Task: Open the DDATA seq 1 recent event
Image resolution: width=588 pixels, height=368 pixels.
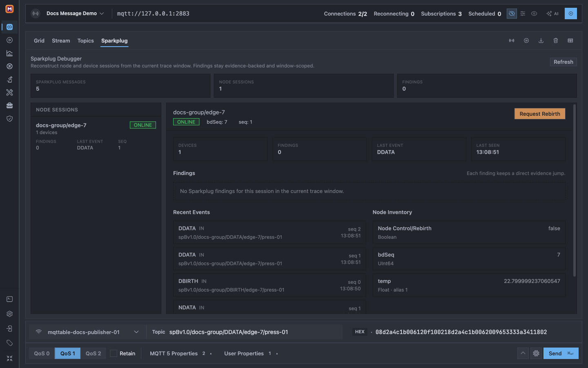Action: click(x=269, y=259)
